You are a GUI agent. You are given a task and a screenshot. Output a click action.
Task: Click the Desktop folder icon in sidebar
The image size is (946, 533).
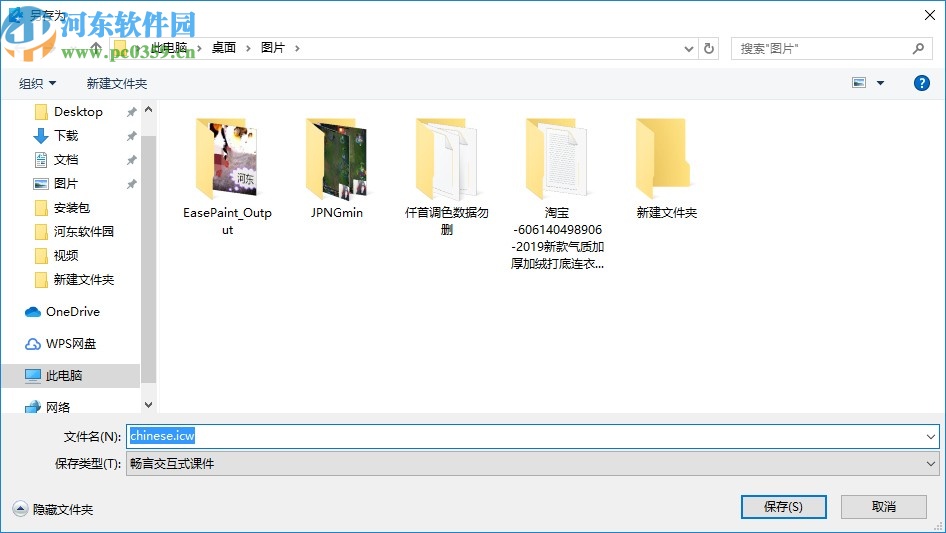[41, 112]
